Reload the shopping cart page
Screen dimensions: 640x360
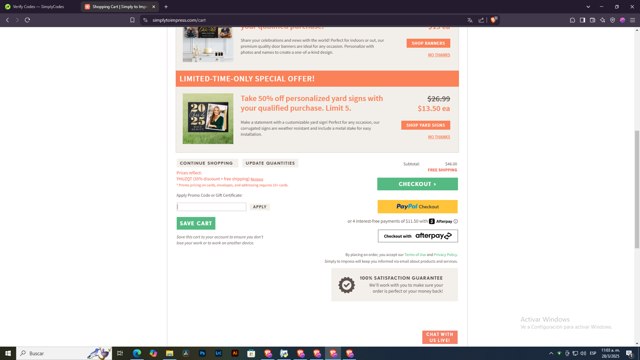click(x=27, y=20)
